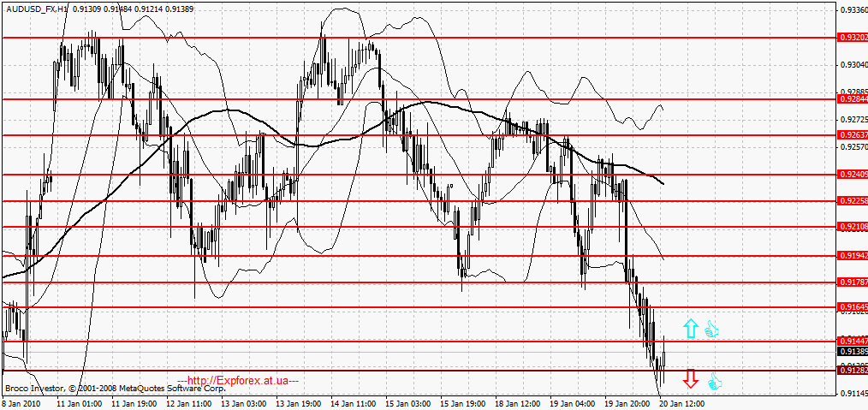
Task: Click the 13 Jan 19:00 time label
Action: pyautogui.click(x=299, y=405)
